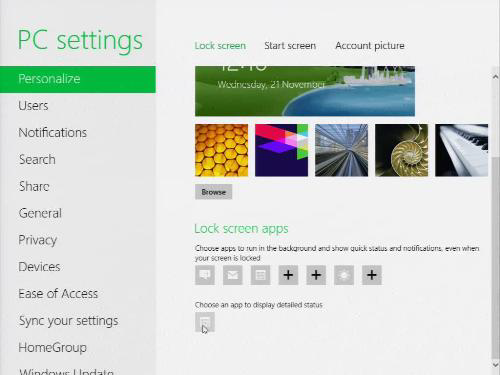
Task: Click the current lock screen preview image
Action: coord(305,91)
